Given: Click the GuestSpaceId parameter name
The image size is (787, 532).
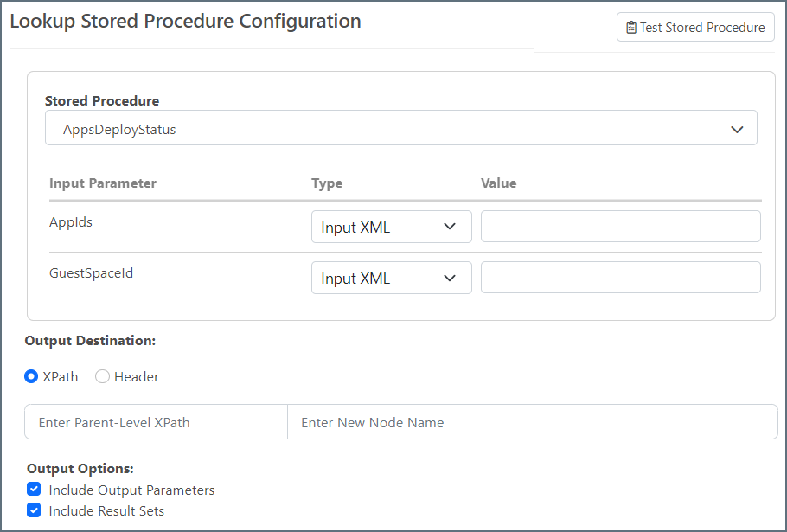Looking at the screenshot, I should click(91, 273).
